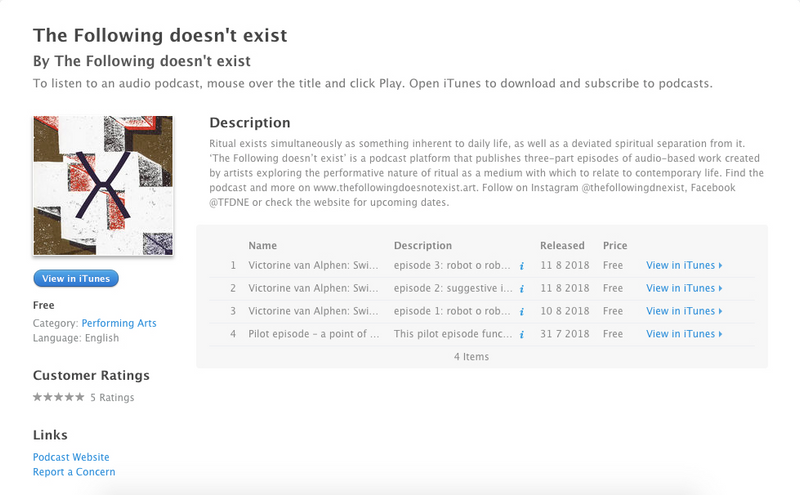Select first Victorine van Alphen episode title
This screenshot has height=495, width=800.
[x=313, y=265]
